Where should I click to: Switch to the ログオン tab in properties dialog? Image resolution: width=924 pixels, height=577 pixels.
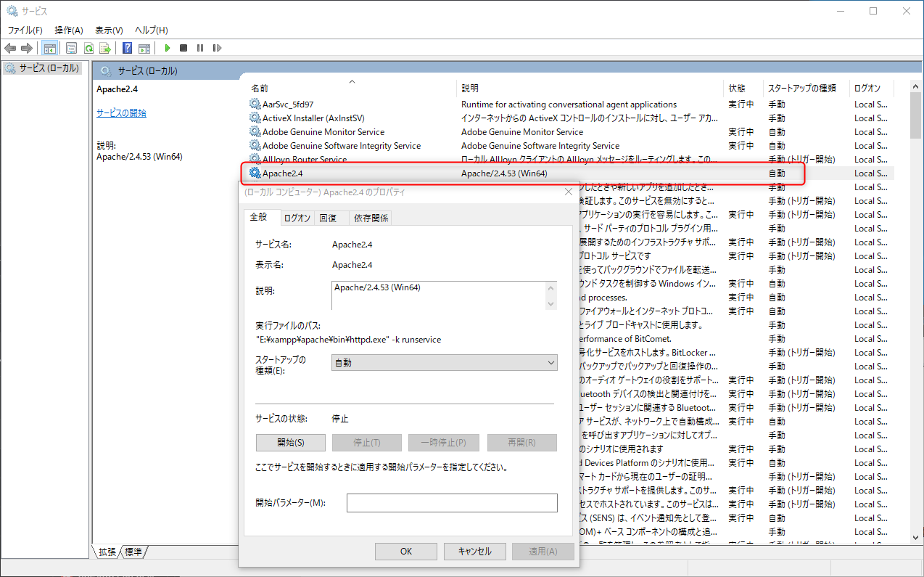297,218
